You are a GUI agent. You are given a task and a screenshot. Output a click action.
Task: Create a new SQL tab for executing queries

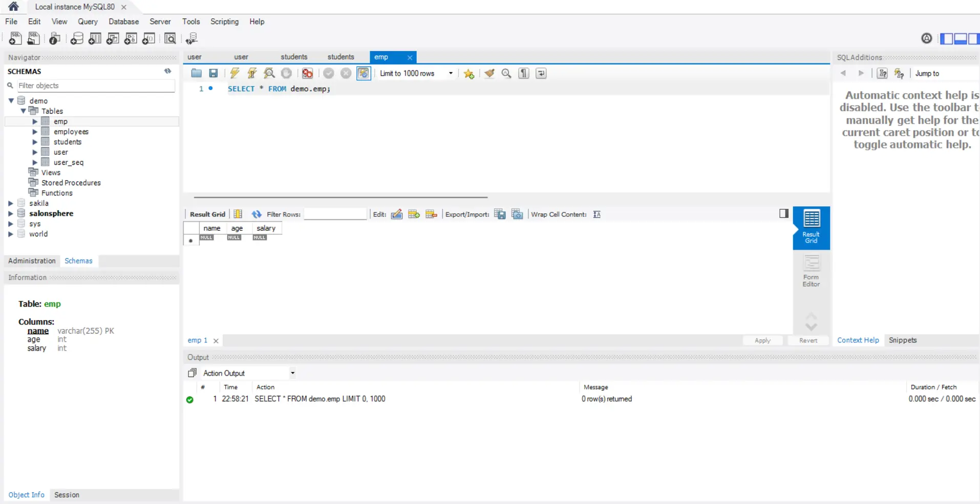14,38
